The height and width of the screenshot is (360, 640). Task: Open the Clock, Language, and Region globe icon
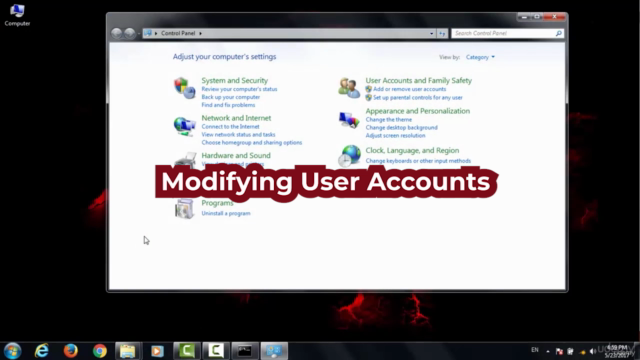click(x=349, y=156)
